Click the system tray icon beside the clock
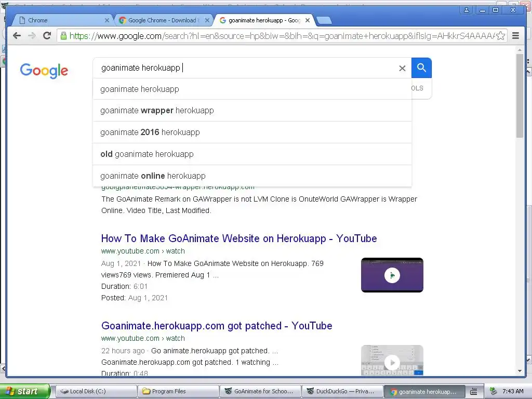Screen dimensions: 532x399 pyautogui.click(x=494, y=391)
